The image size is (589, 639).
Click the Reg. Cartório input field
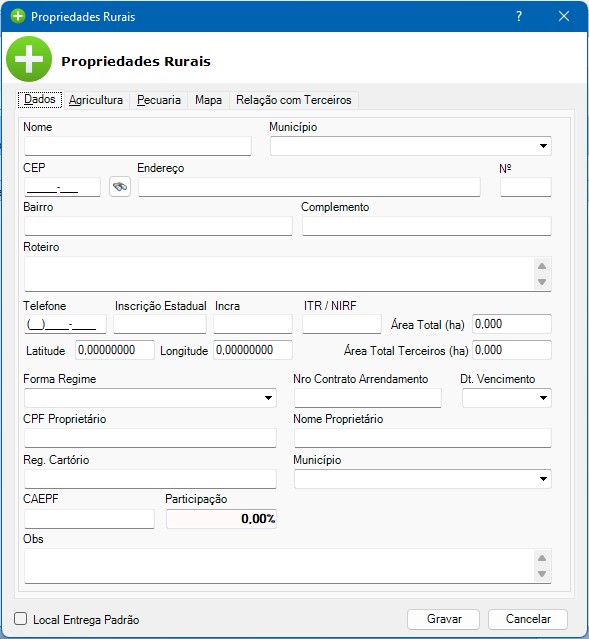[150, 478]
